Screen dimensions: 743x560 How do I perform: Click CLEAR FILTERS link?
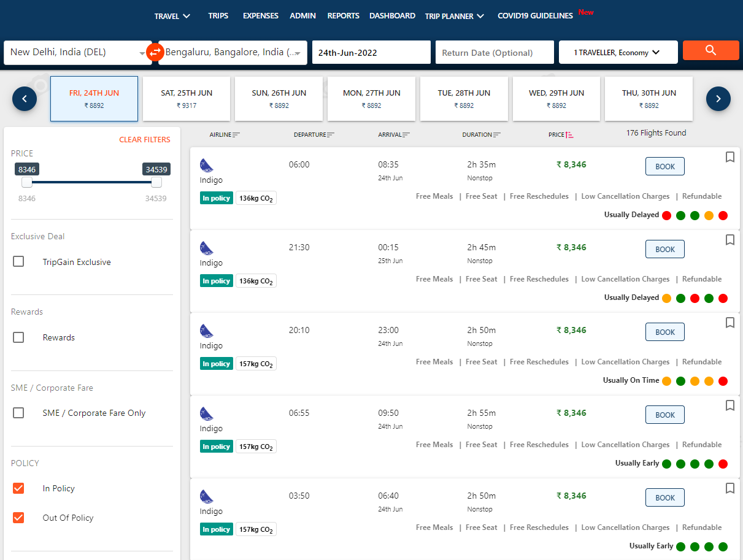point(145,140)
